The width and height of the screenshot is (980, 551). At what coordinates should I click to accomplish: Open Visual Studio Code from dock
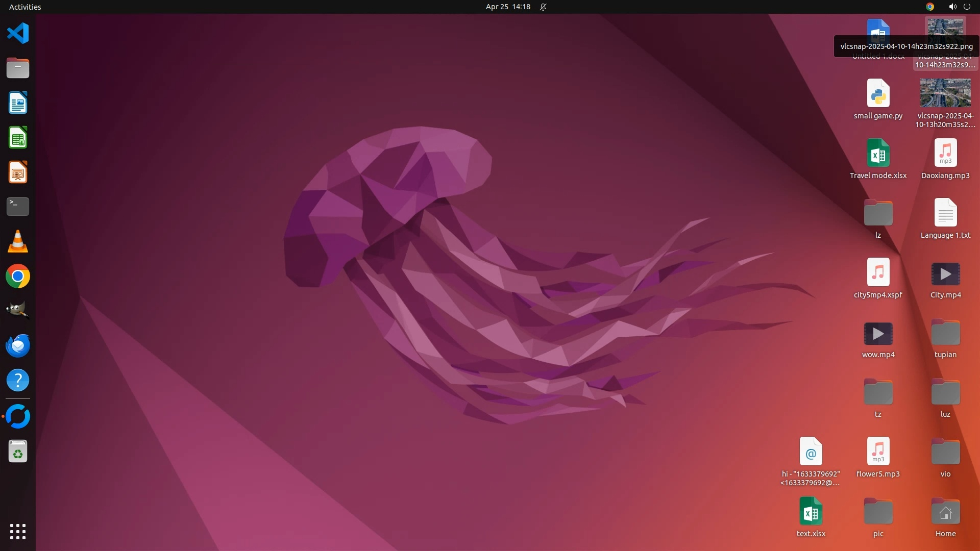coord(18,34)
